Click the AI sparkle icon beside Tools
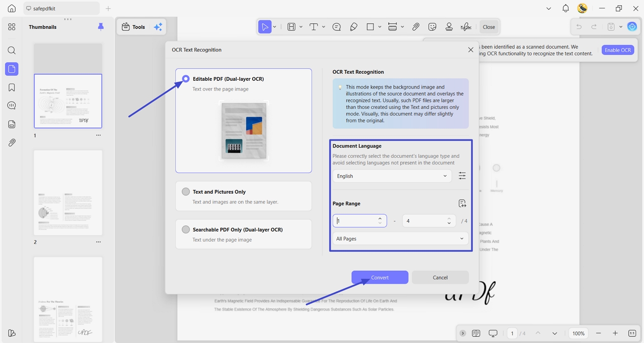Image resolution: width=644 pixels, height=343 pixels. tap(158, 27)
